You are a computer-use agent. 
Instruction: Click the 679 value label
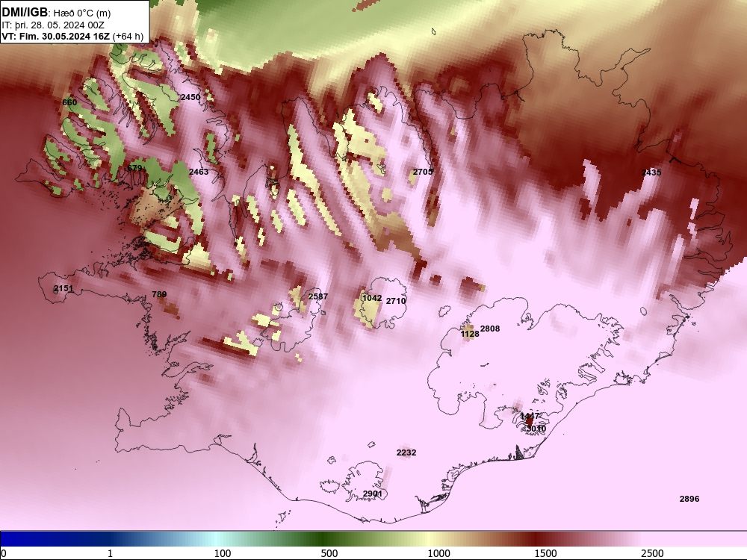pos(134,168)
